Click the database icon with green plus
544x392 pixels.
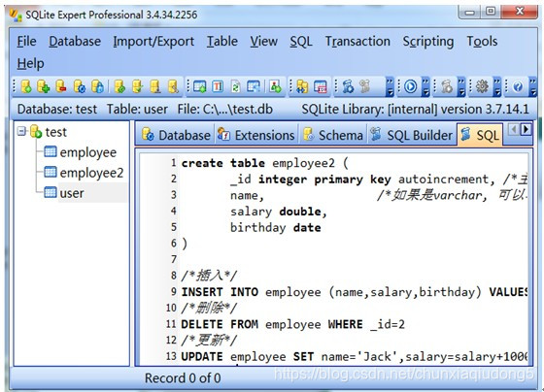pos(44,86)
